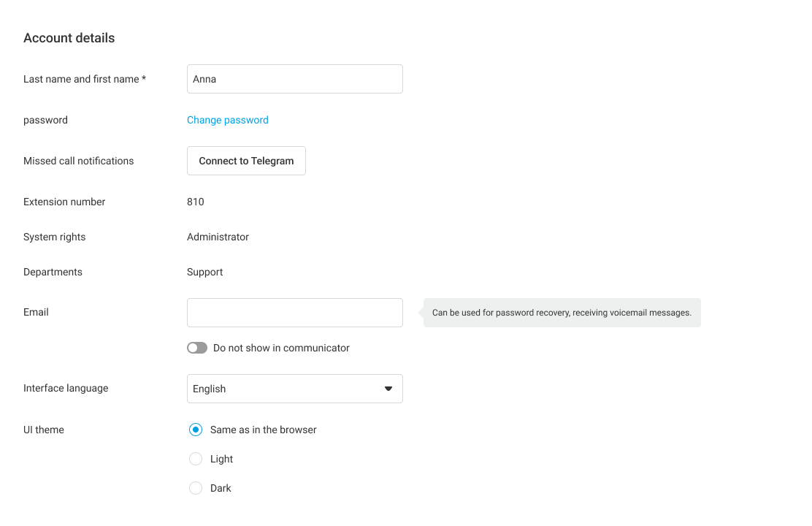Click the Email password recovery hint tooltip
The height and width of the screenshot is (526, 812).
[x=562, y=313]
